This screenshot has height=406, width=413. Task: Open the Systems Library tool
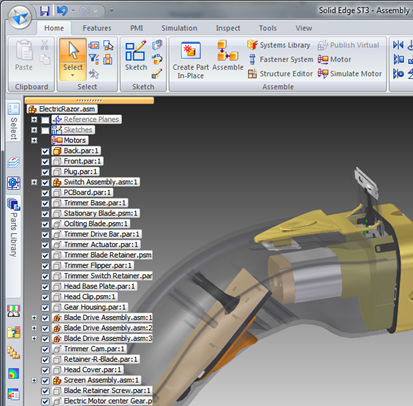pos(279,45)
